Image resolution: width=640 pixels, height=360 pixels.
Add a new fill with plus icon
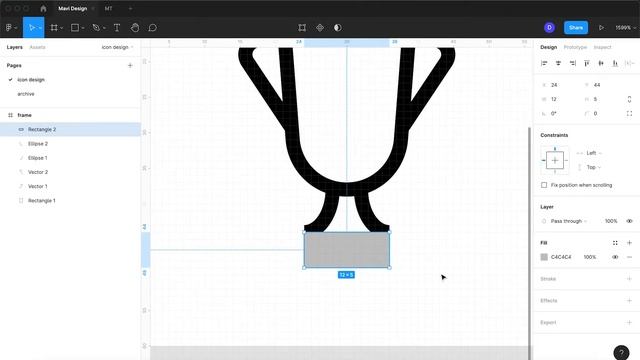[x=629, y=243]
